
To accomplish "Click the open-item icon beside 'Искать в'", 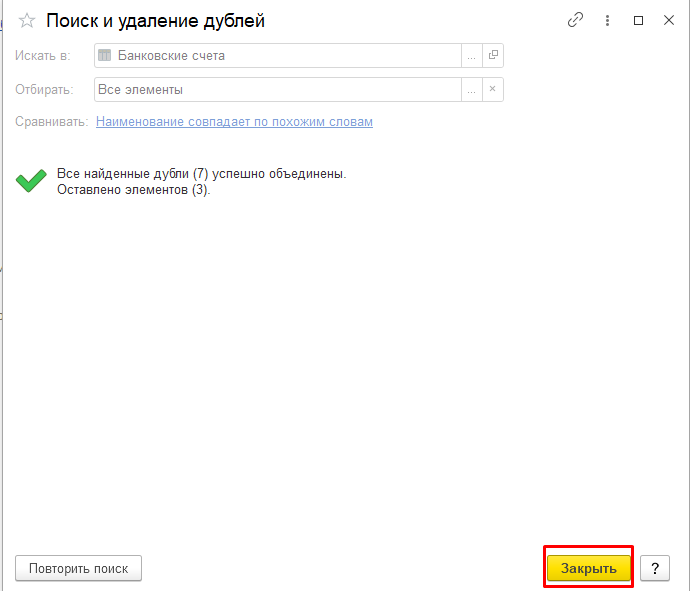I will (x=493, y=56).
